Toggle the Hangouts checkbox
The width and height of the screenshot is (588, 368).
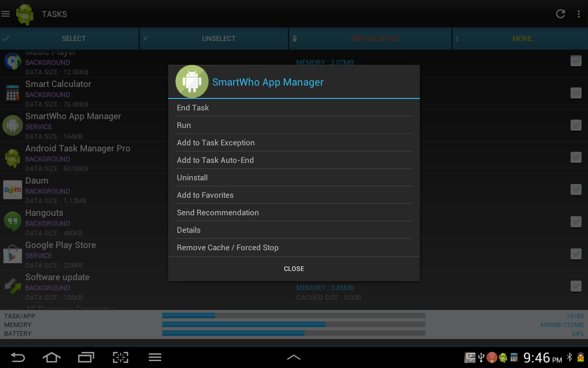click(576, 222)
